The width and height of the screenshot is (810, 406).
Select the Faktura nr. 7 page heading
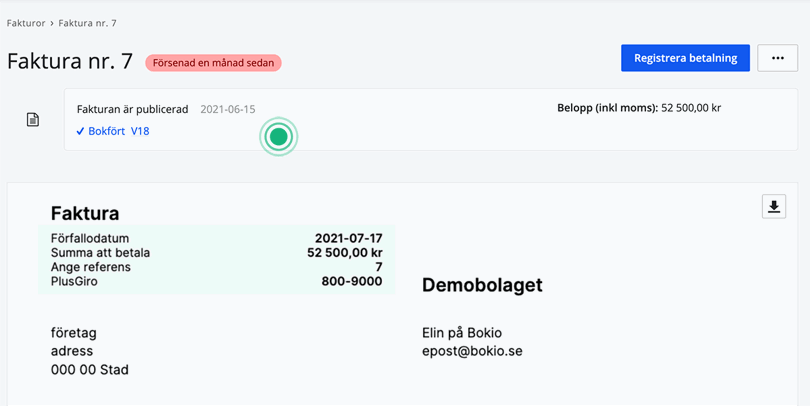[x=70, y=61]
